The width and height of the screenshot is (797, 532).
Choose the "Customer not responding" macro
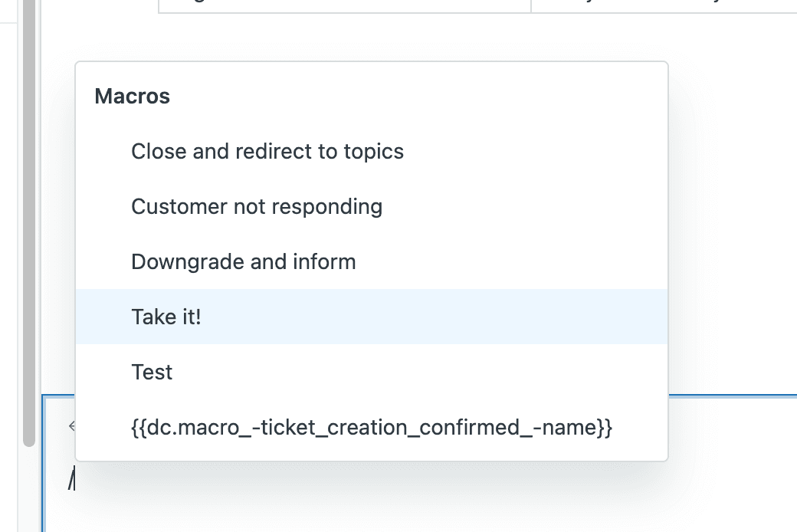click(x=257, y=206)
